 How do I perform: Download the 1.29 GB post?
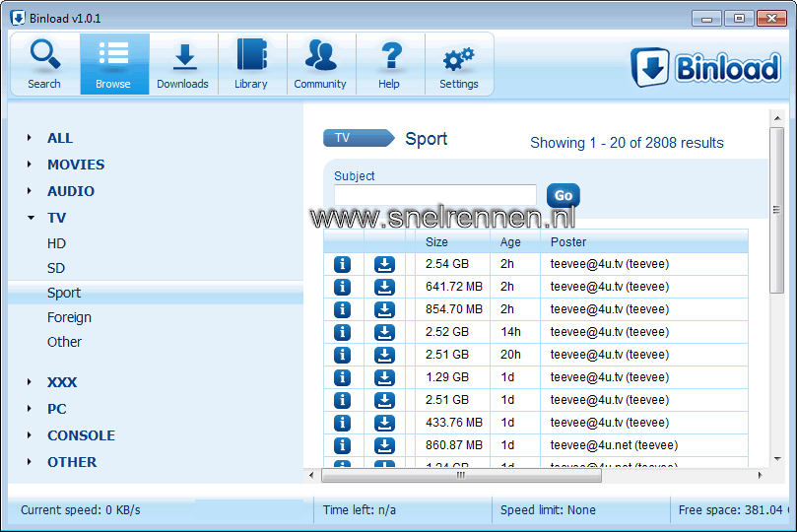(384, 377)
